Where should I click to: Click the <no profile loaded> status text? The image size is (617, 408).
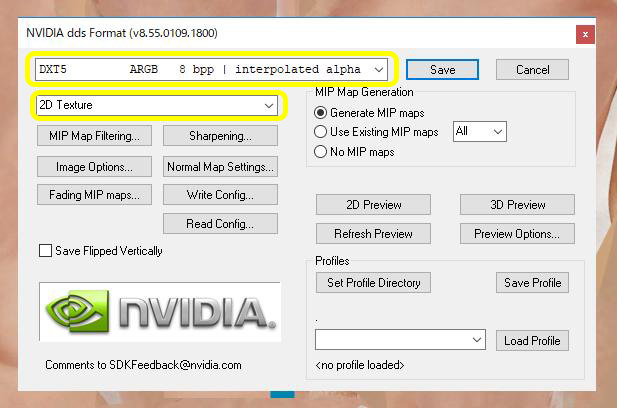tap(360, 365)
